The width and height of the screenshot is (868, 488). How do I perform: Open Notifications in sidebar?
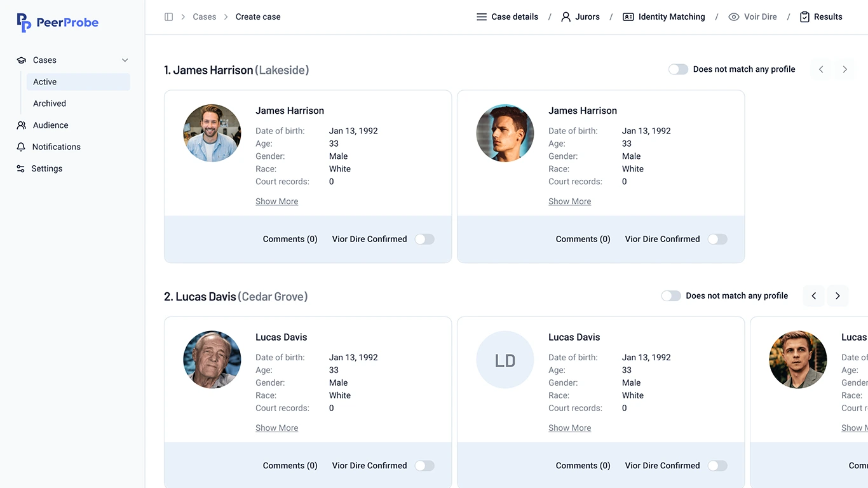pyautogui.click(x=56, y=147)
